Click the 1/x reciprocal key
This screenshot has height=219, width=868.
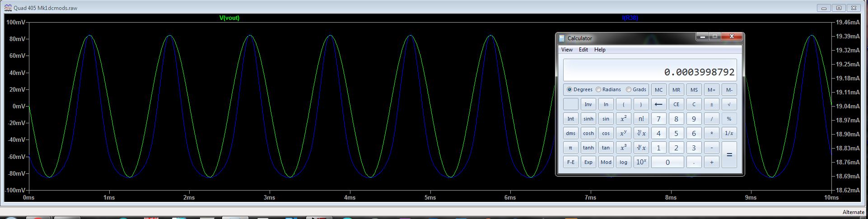click(x=729, y=133)
